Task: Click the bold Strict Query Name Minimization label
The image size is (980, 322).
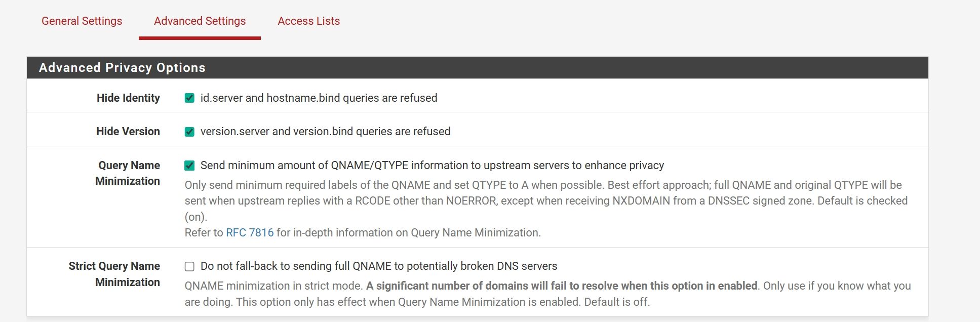Action: [x=114, y=274]
